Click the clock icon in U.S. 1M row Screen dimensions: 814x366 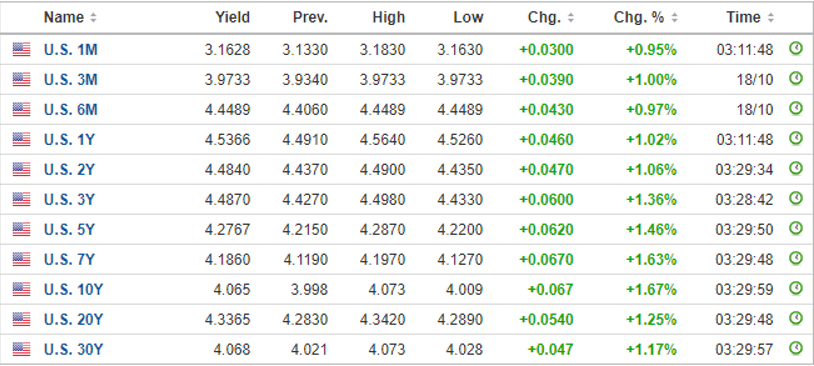(x=795, y=49)
